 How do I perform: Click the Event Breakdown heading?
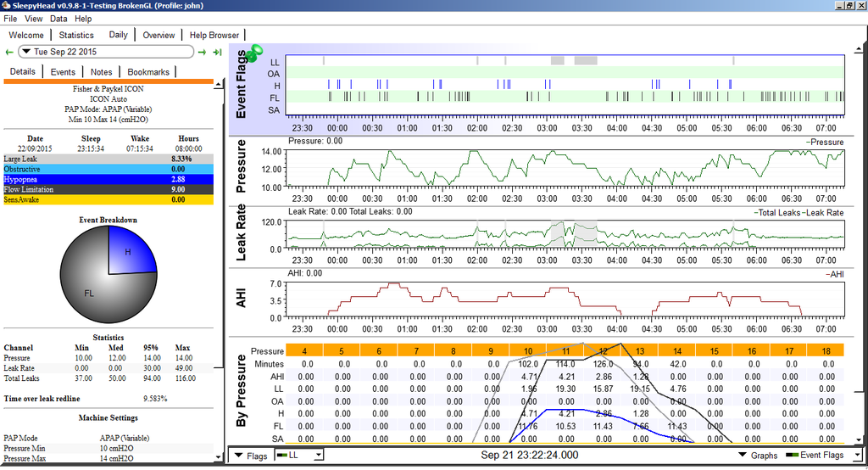(x=108, y=220)
